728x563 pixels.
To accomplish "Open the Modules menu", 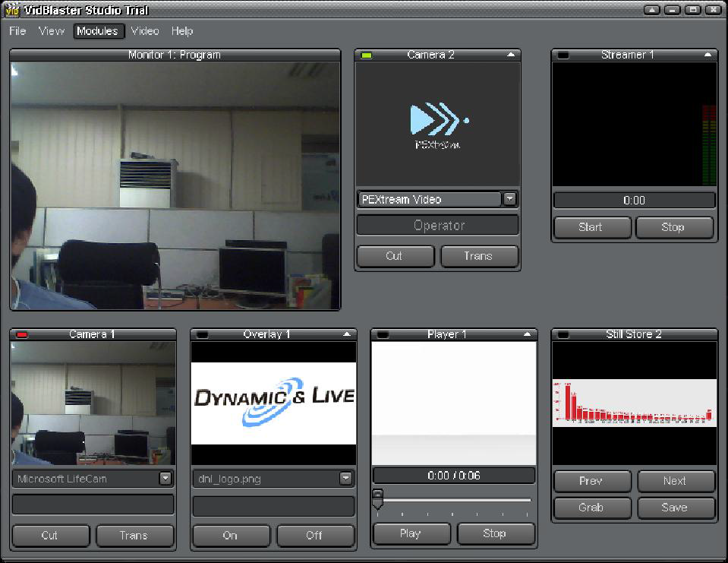I will pyautogui.click(x=97, y=31).
